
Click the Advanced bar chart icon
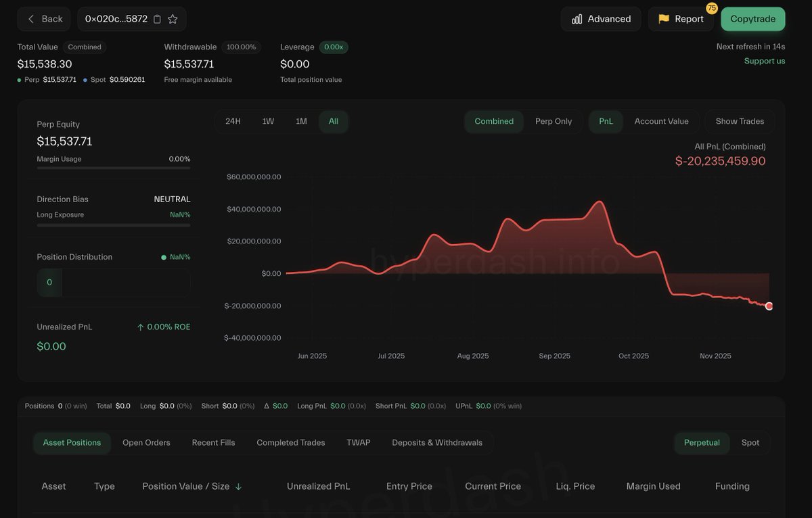[x=577, y=19]
